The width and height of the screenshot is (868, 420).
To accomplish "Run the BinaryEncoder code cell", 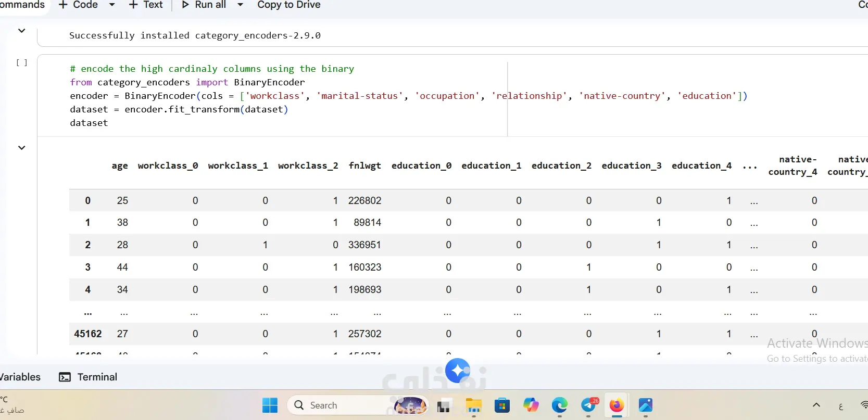I will tap(21, 62).
